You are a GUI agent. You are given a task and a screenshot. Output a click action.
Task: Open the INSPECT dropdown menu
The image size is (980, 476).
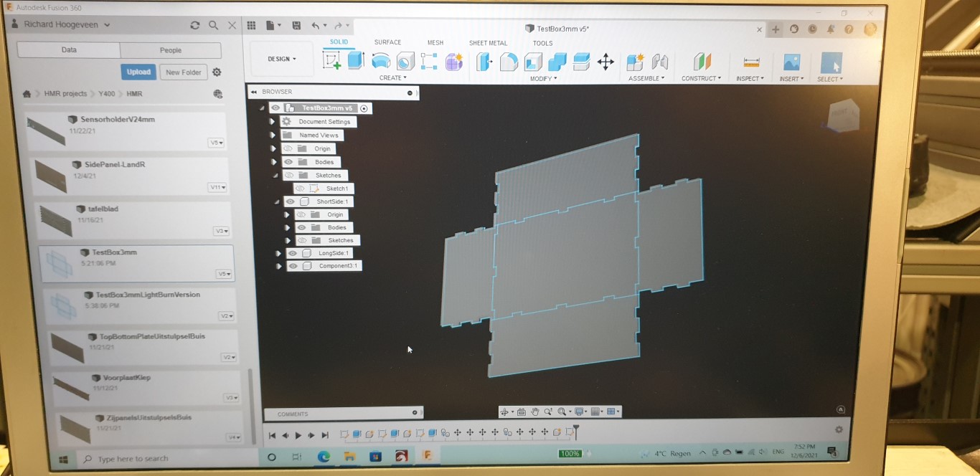(750, 78)
